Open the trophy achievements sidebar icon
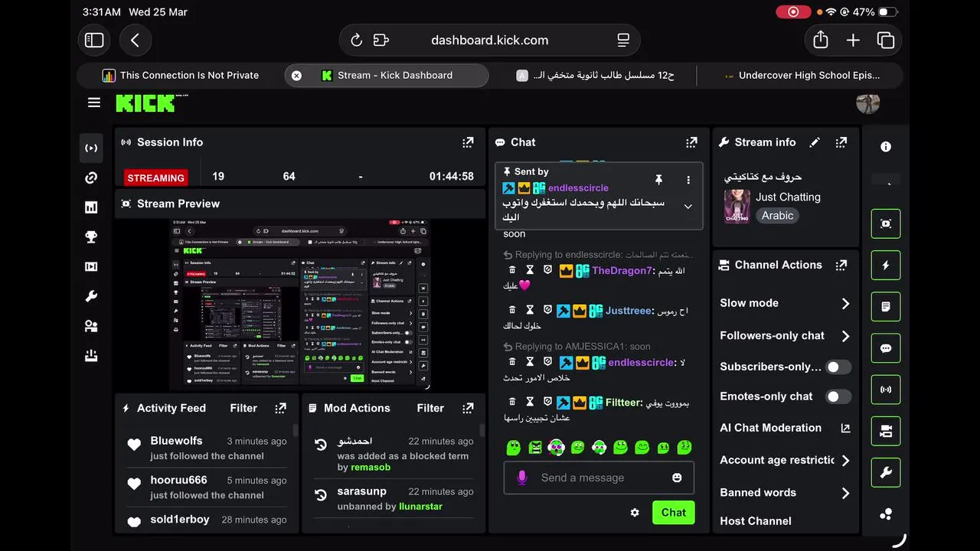The image size is (980, 551). click(91, 237)
